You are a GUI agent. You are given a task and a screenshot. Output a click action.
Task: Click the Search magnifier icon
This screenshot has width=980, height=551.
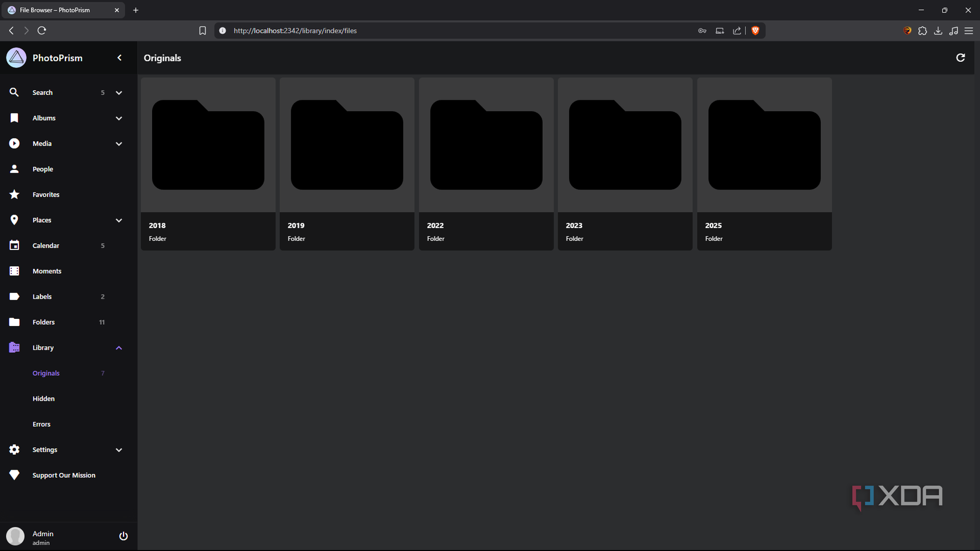pos(14,92)
